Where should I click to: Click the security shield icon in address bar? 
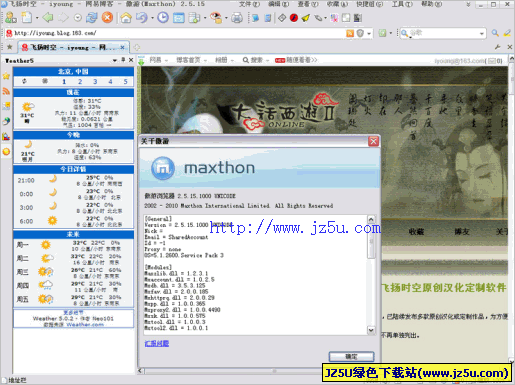click(360, 33)
